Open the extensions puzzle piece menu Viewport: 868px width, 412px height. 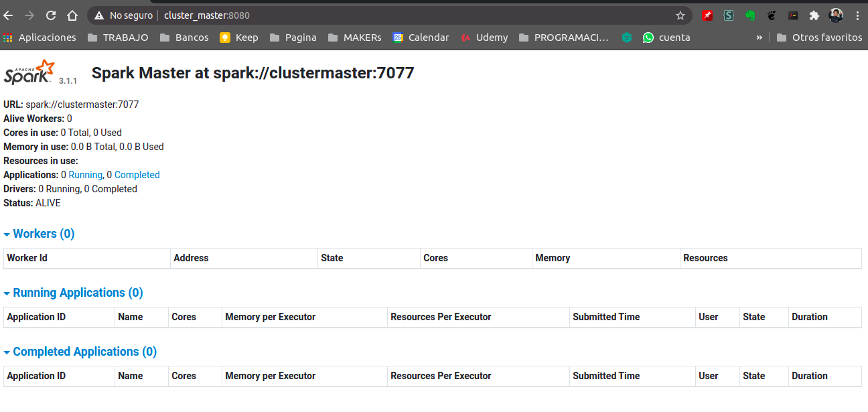[x=814, y=15]
